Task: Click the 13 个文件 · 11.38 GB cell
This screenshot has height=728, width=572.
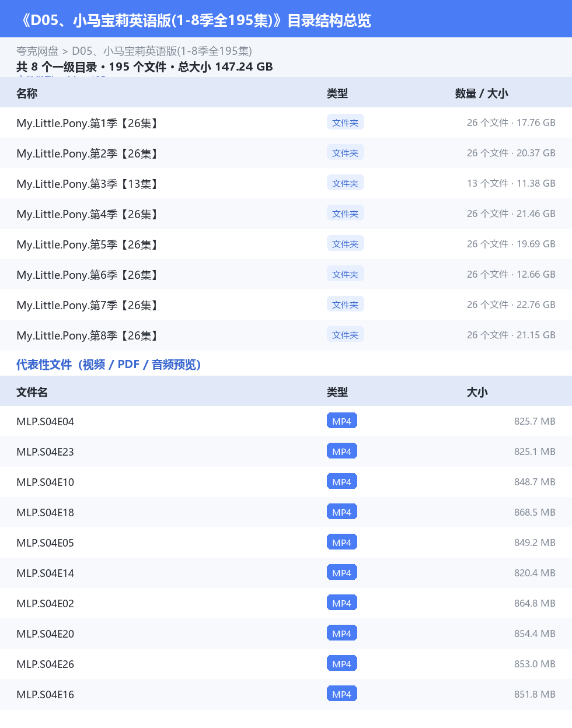Action: coord(511,183)
